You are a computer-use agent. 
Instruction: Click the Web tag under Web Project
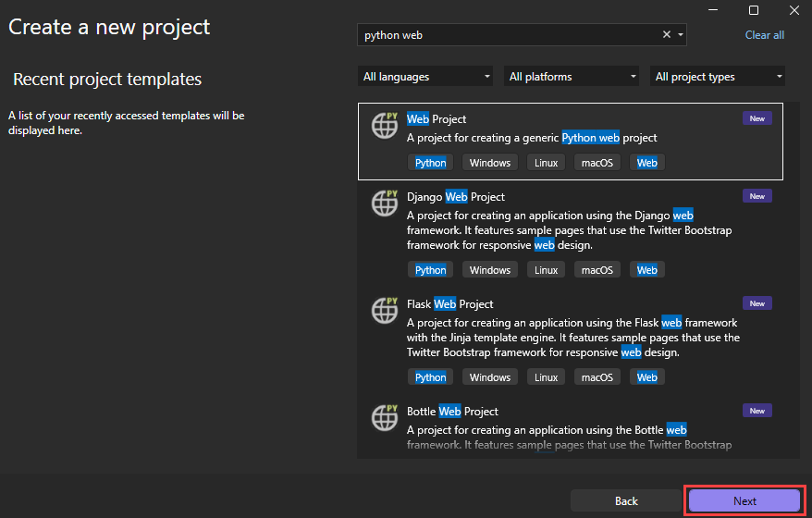tap(646, 163)
